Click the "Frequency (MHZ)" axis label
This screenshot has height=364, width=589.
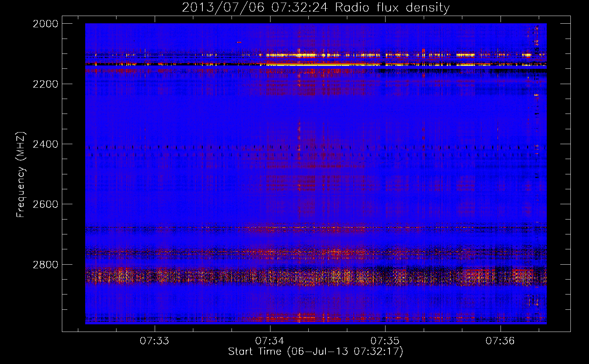tap(21, 175)
